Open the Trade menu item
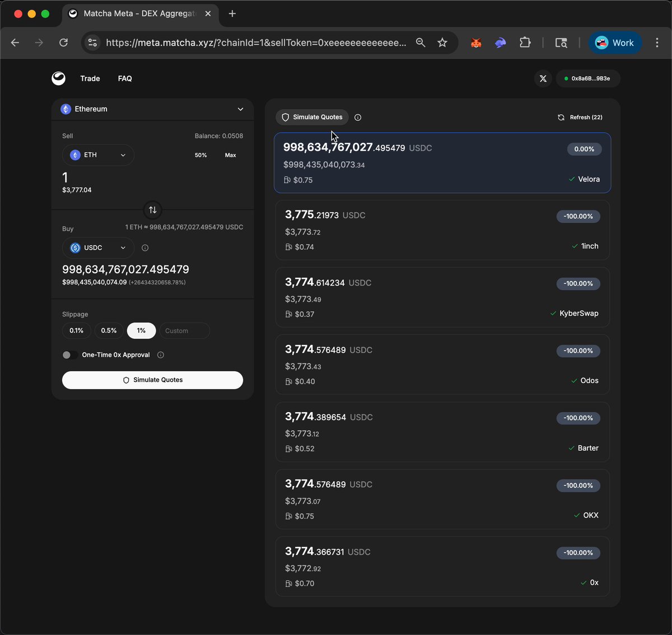This screenshot has height=635, width=672. [90, 78]
